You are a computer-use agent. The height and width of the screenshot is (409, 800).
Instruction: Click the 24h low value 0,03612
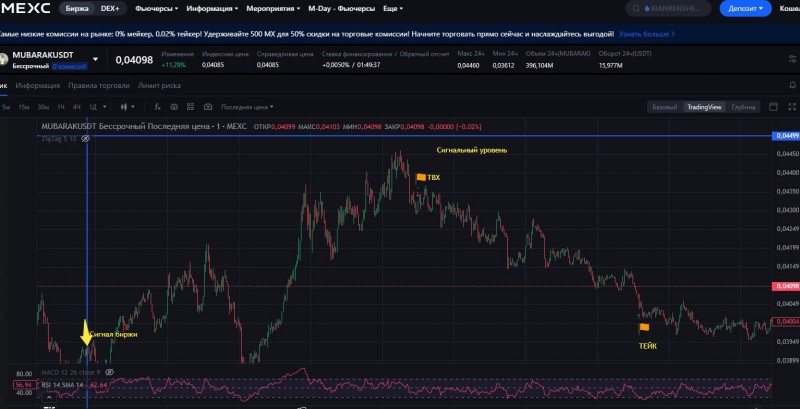tap(503, 65)
